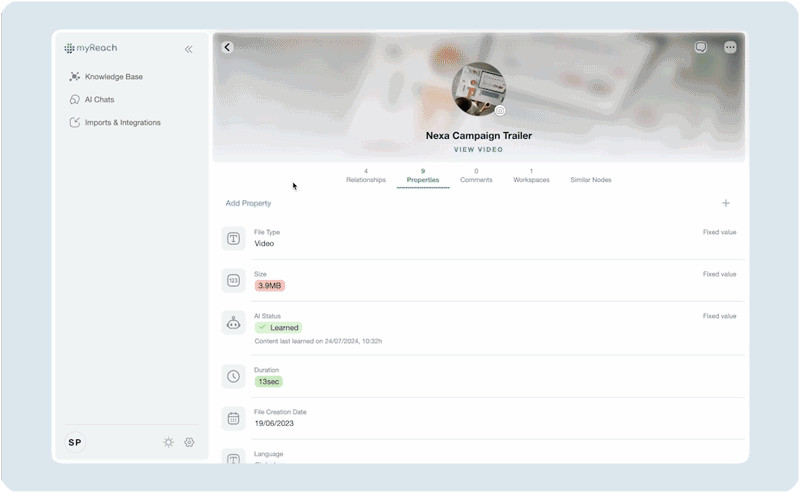Switch to the Relationships tab
This screenshot has width=800, height=492.
(365, 176)
